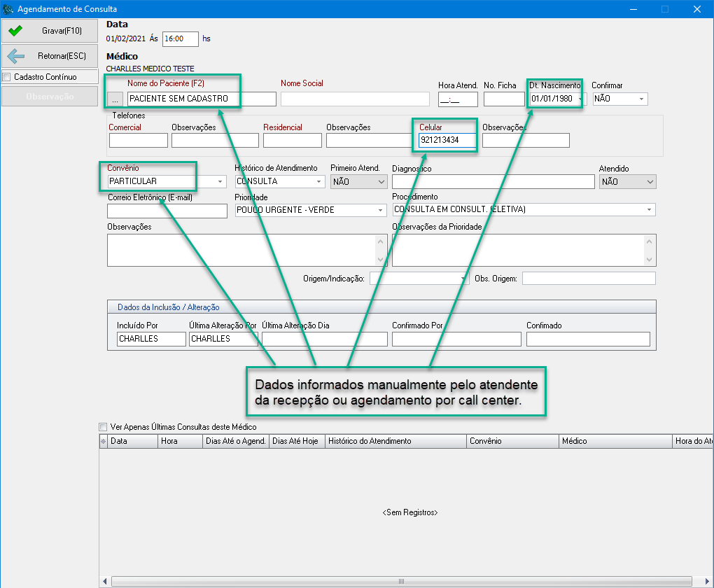Viewport: 714px width, 588px height.
Task: Open the Confirmar dropdown
Action: [641, 99]
